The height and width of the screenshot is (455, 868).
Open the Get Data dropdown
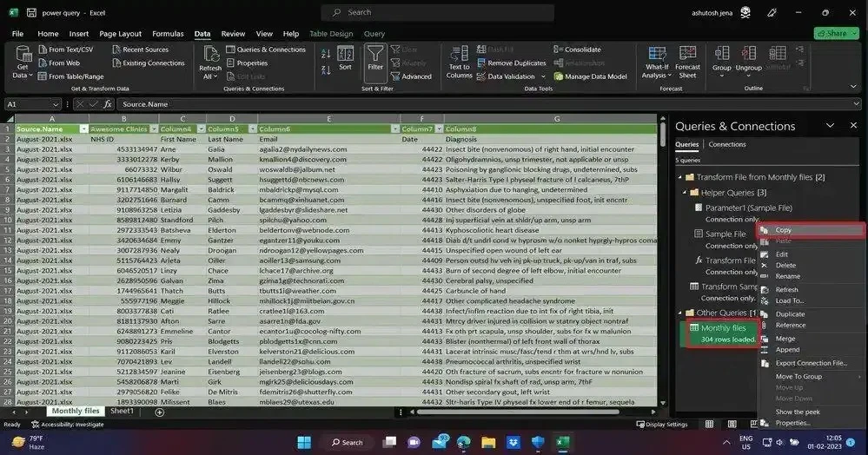23,63
